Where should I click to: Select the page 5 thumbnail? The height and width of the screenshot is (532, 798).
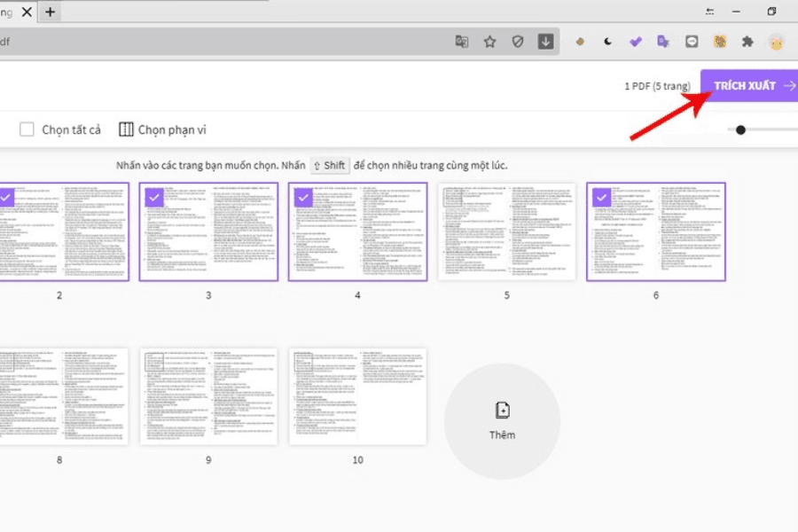(507, 232)
